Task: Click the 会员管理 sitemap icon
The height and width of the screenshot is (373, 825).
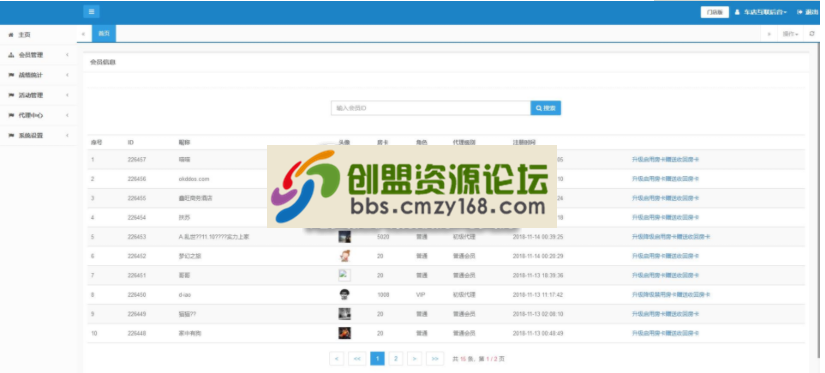Action: click(11, 55)
